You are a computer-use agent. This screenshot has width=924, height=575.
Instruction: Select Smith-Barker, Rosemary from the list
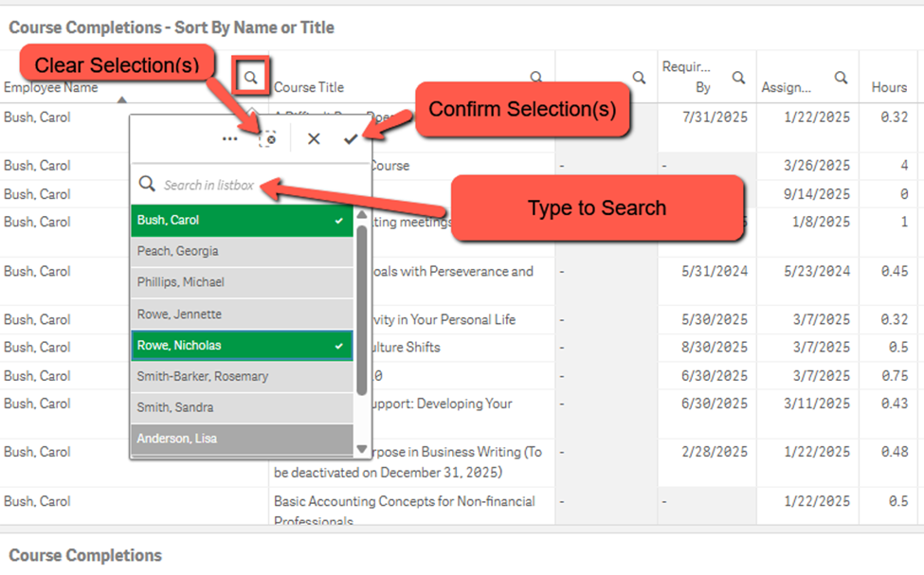tap(241, 376)
